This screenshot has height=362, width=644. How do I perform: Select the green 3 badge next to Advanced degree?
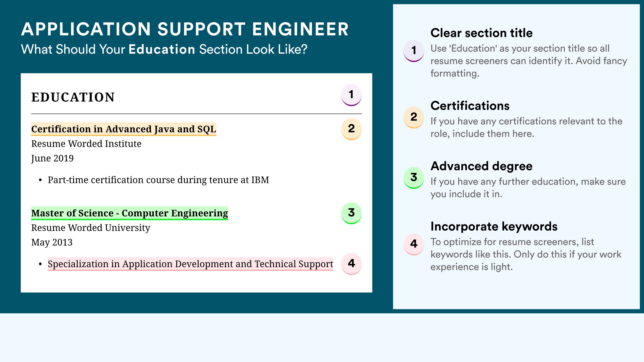[414, 178]
